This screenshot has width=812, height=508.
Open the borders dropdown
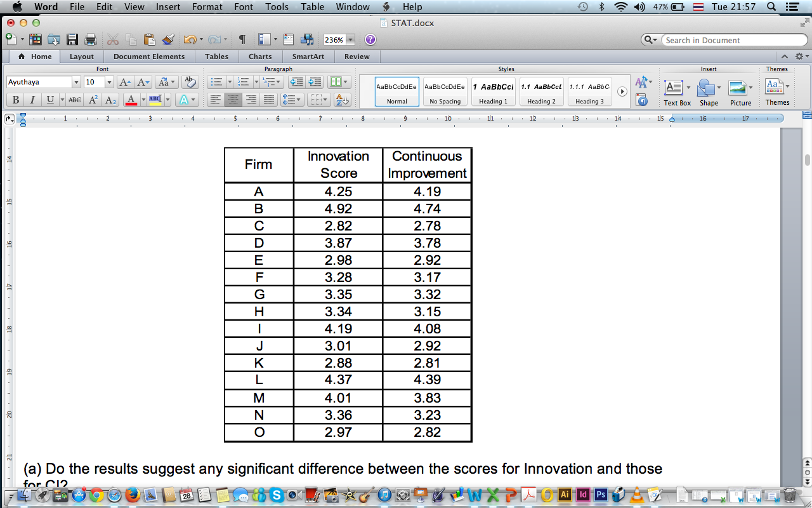pyautogui.click(x=319, y=100)
